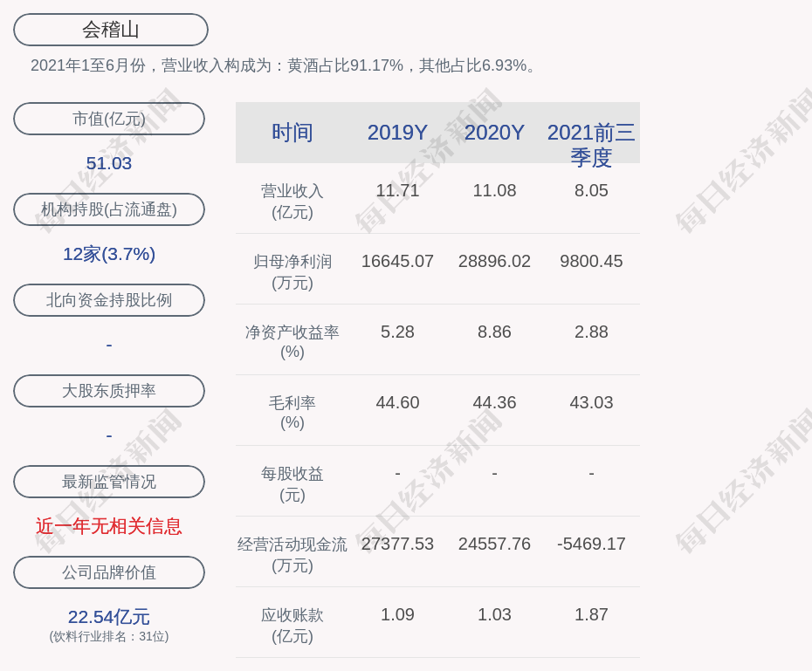Viewport: 812px width, 671px height.
Task: Select the 北向资金持股比例 pill
Action: point(109,300)
